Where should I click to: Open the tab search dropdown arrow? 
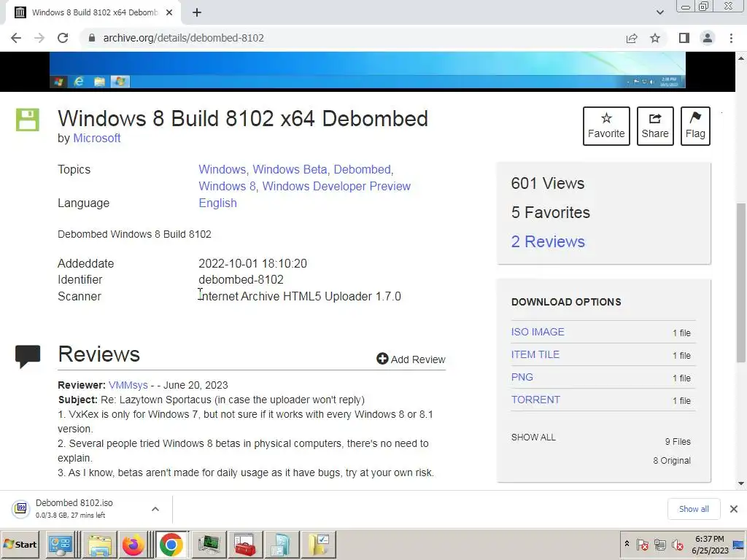[659, 12]
